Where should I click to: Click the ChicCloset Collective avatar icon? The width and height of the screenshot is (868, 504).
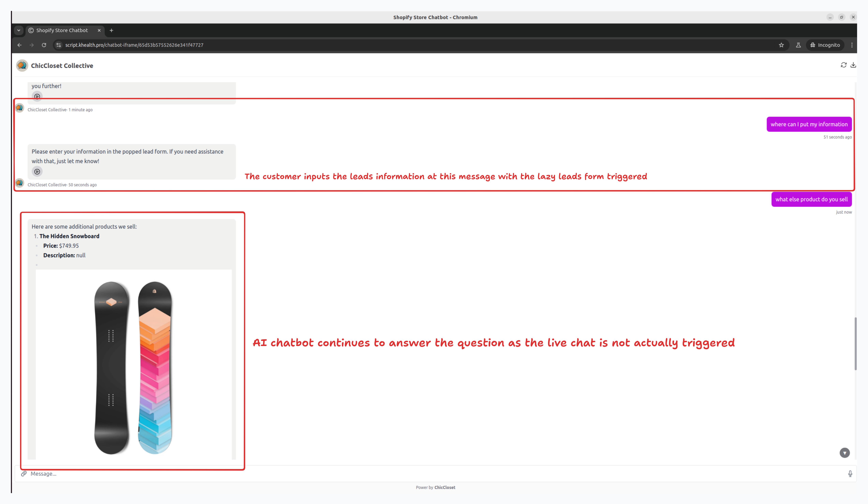click(22, 65)
